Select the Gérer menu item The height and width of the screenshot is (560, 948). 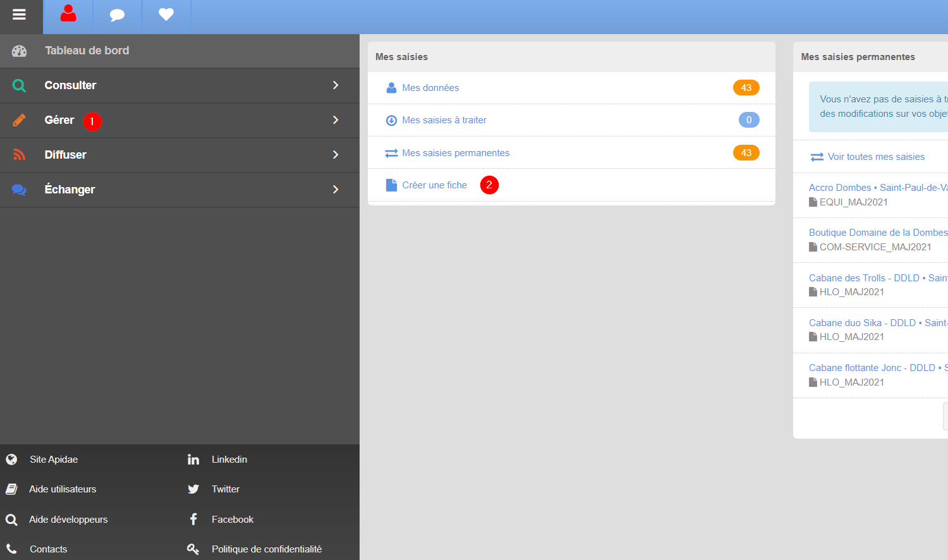tap(179, 121)
